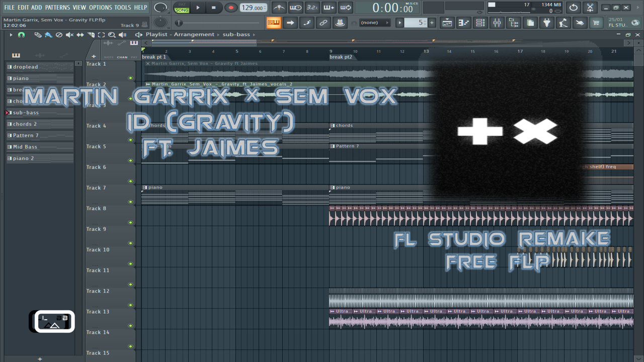This screenshot has height=362, width=644.
Task: Select the piano 2 pattern in picker
Action: (40, 158)
